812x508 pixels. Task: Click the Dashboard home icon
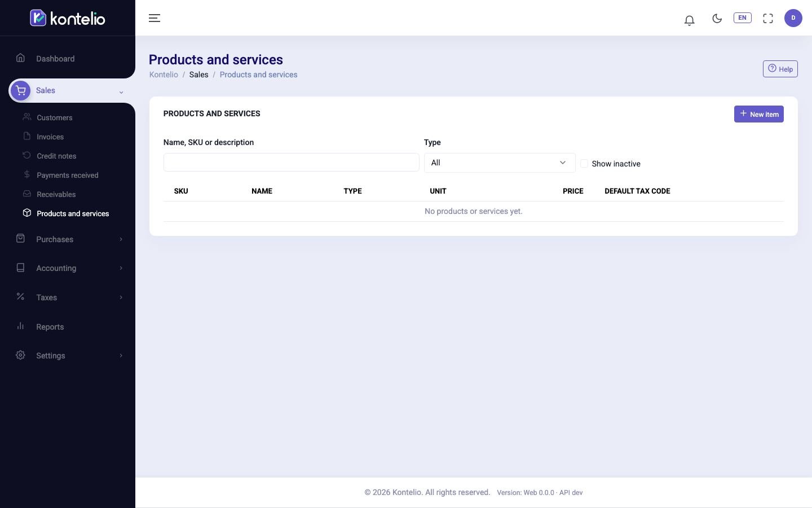(x=21, y=58)
